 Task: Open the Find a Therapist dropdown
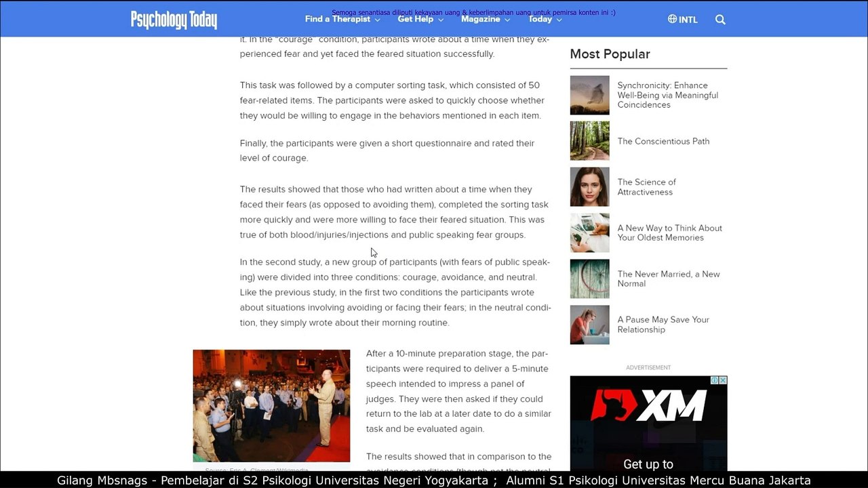point(342,19)
